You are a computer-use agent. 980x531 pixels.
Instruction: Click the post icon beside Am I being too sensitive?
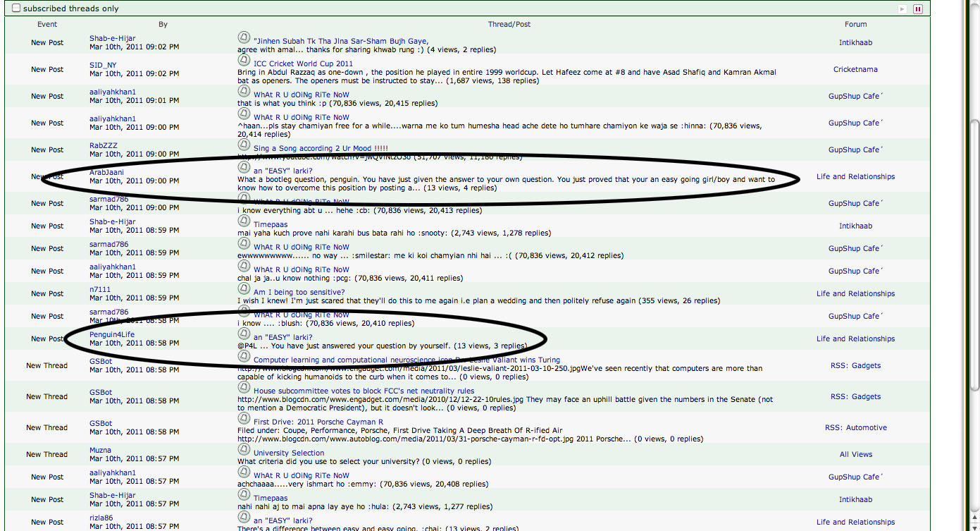point(244,290)
